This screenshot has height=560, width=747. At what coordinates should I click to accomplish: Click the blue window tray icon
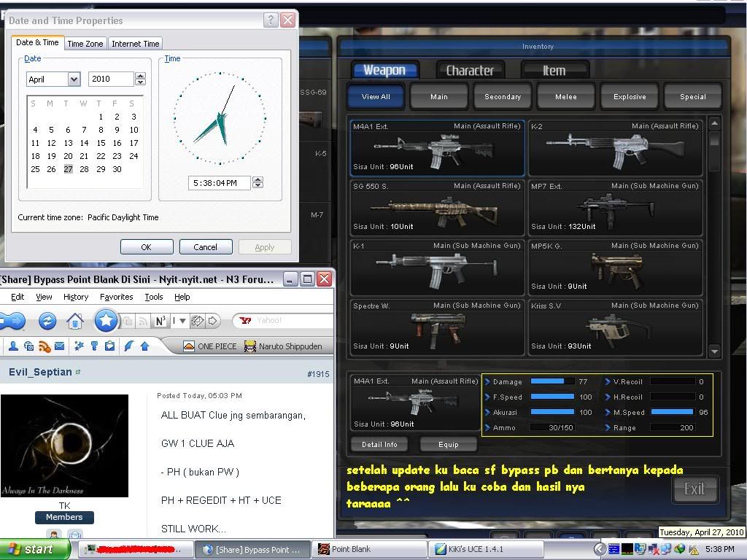click(614, 550)
